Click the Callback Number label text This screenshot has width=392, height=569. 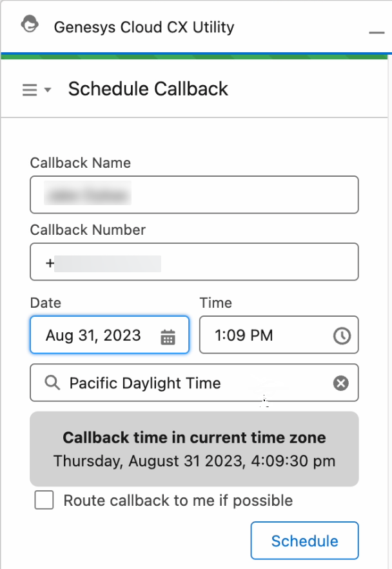pyautogui.click(x=88, y=230)
